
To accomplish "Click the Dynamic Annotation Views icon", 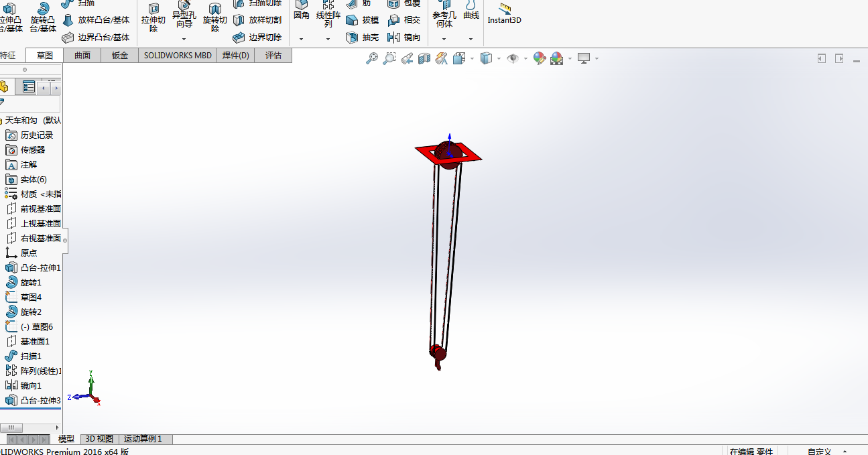I will click(441, 59).
